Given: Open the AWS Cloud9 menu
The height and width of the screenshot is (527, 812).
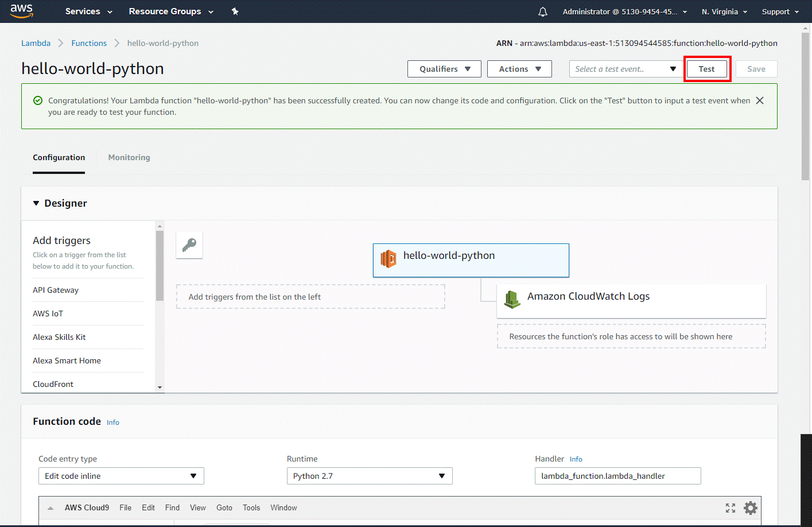Looking at the screenshot, I should point(87,507).
